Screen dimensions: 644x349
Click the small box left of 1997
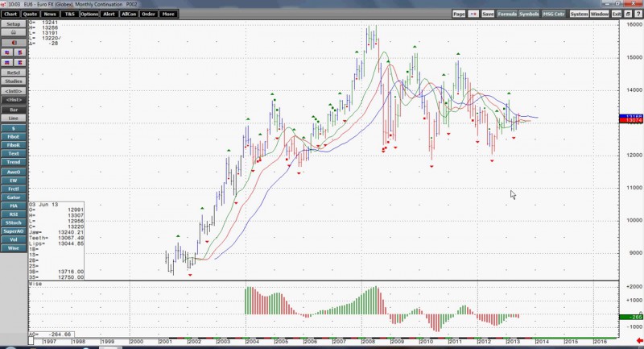pyautogui.click(x=31, y=341)
